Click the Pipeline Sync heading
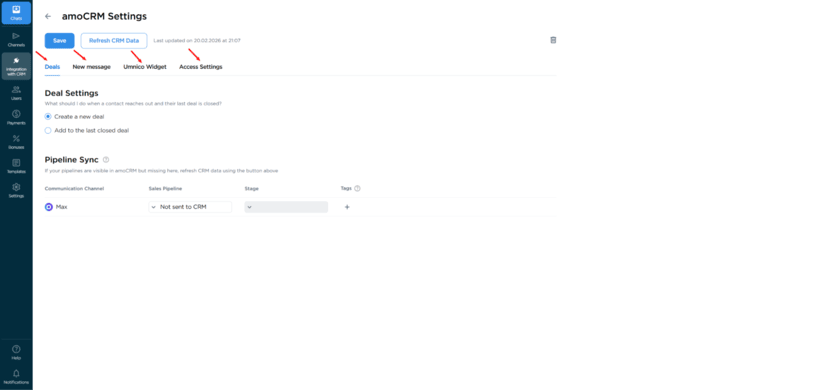This screenshot has height=390, width=815. 72,160
